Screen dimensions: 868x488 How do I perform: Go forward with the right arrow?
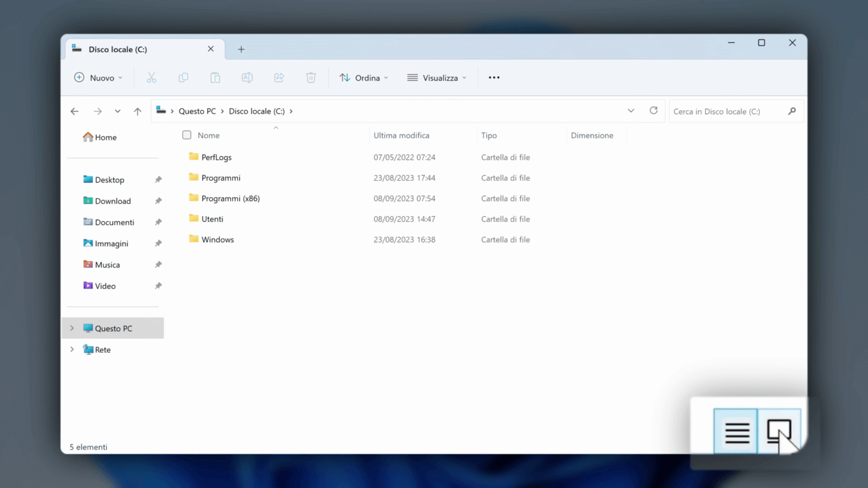[98, 111]
